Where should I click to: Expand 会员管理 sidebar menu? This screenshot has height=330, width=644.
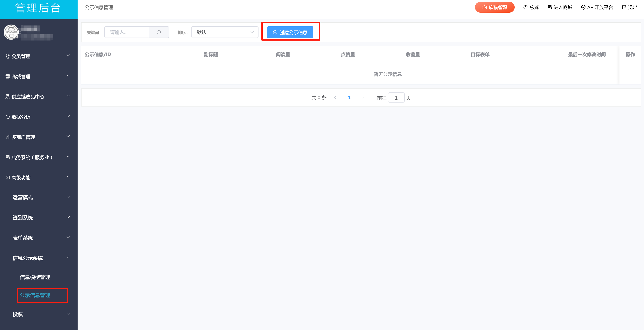pyautogui.click(x=38, y=56)
